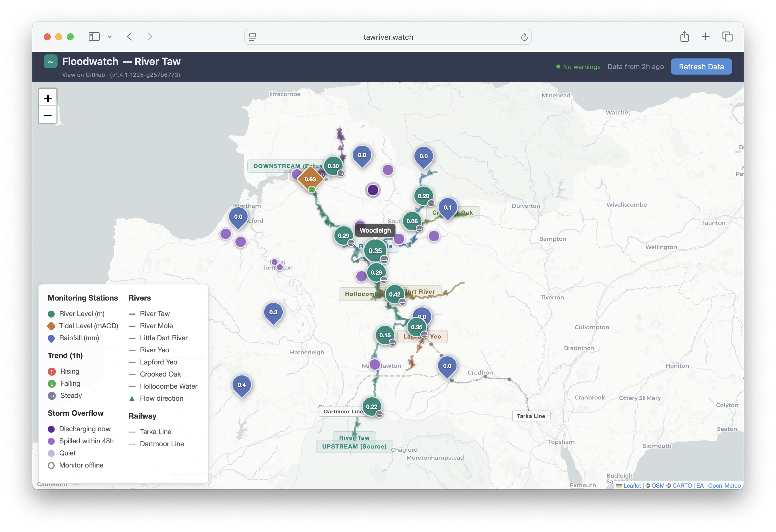Viewport: 776px width, 532px height.
Task: Click the tawriver.watch address field
Action: [388, 37]
